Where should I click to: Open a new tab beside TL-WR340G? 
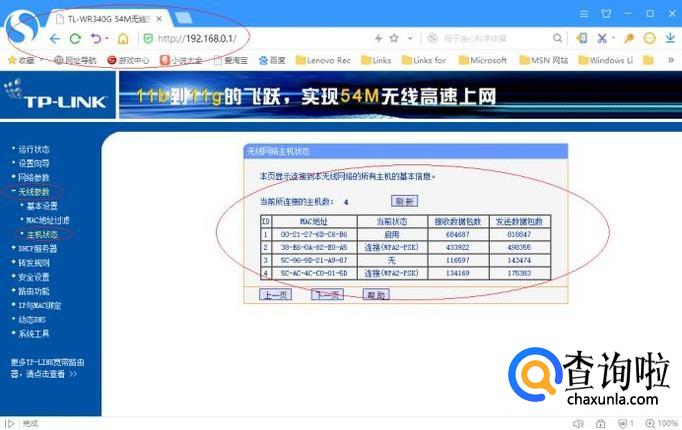(x=183, y=18)
